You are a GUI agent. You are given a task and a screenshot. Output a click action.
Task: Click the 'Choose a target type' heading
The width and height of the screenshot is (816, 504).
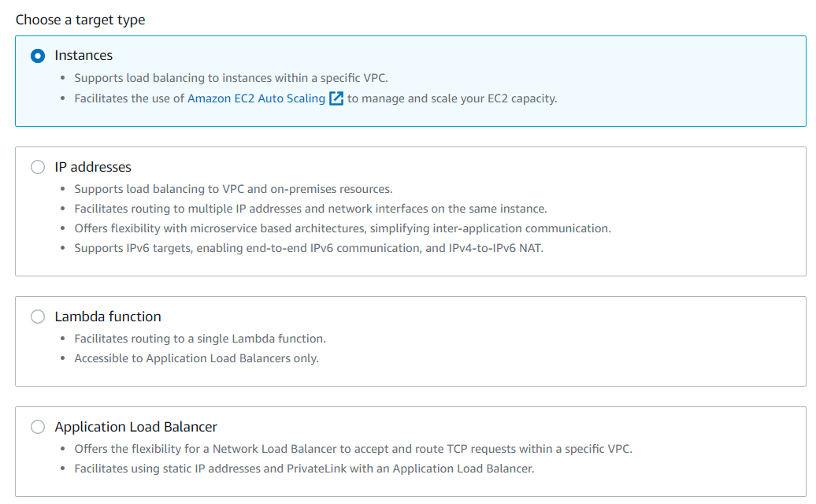point(80,20)
